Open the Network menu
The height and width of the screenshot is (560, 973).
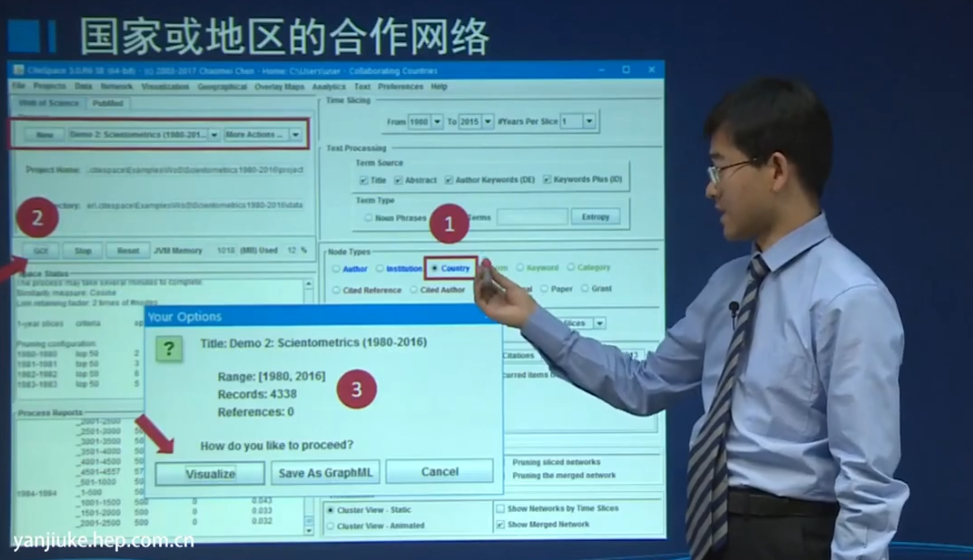point(117,86)
